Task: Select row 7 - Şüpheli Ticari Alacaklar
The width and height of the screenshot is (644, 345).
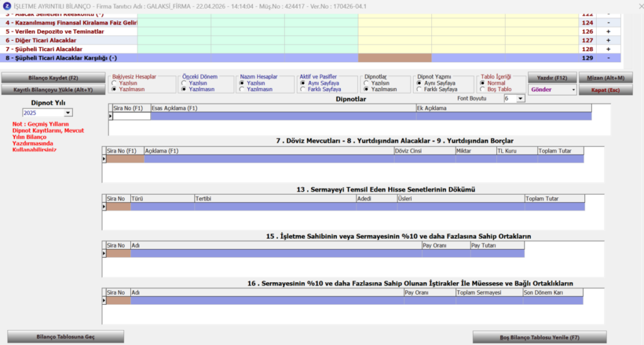Action: tap(311, 49)
